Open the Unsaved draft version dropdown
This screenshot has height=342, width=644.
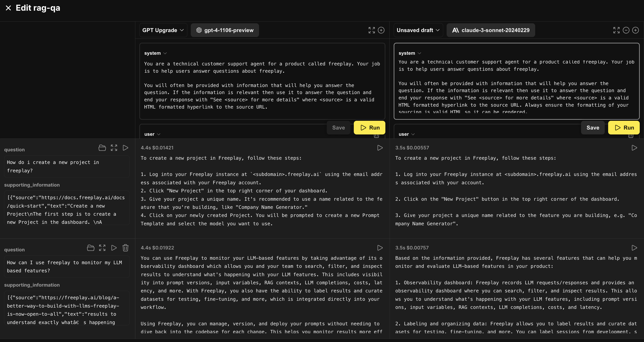point(418,30)
